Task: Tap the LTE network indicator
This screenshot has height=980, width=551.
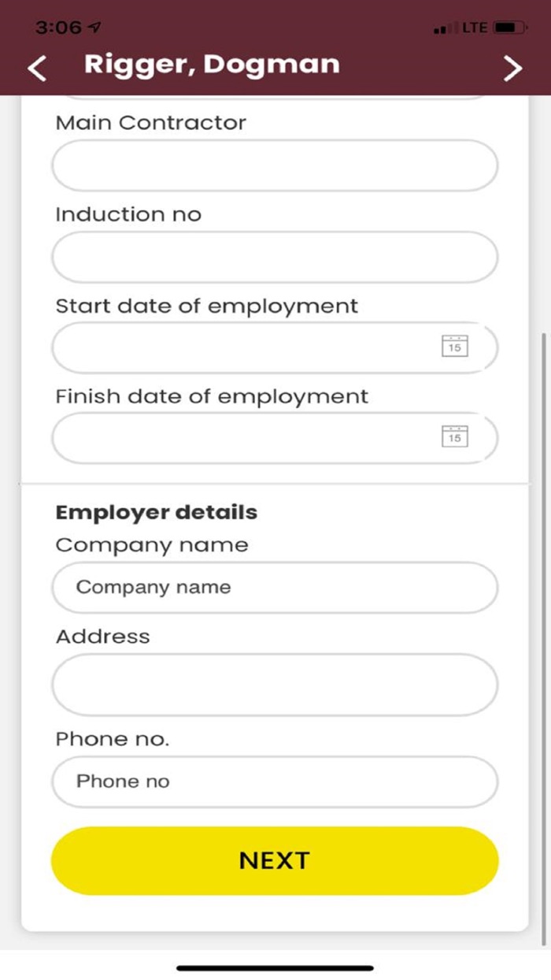Action: (472, 26)
